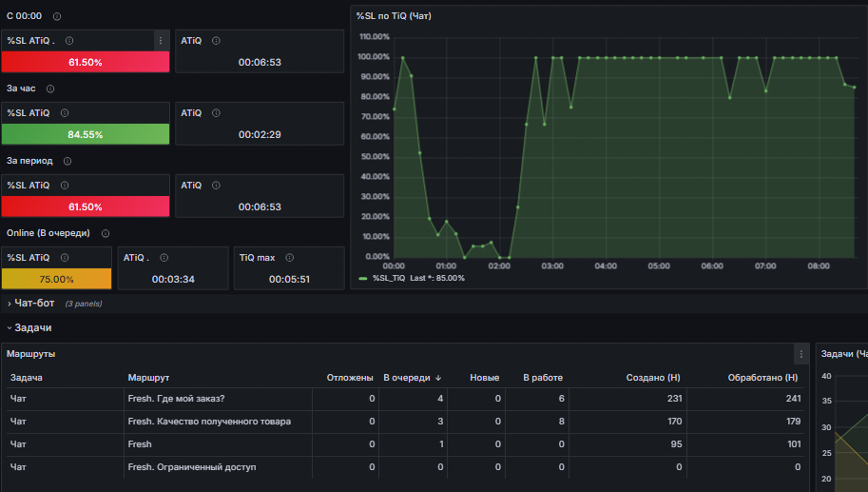Click the Маршруты panel title
The height and width of the screenshot is (492, 868).
pos(31,354)
